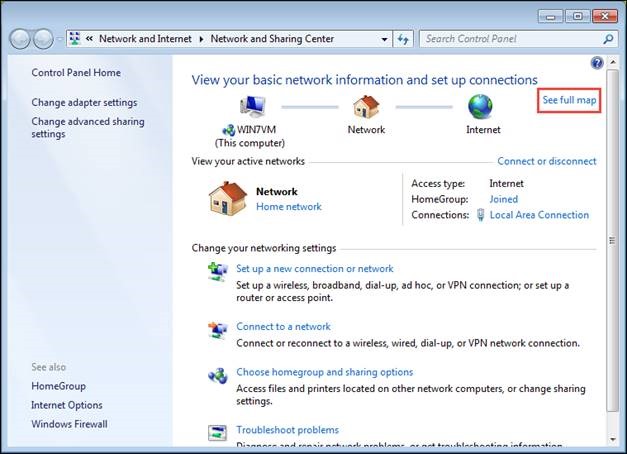
Task: Click the large house icon beside Home network
Action: [228, 199]
